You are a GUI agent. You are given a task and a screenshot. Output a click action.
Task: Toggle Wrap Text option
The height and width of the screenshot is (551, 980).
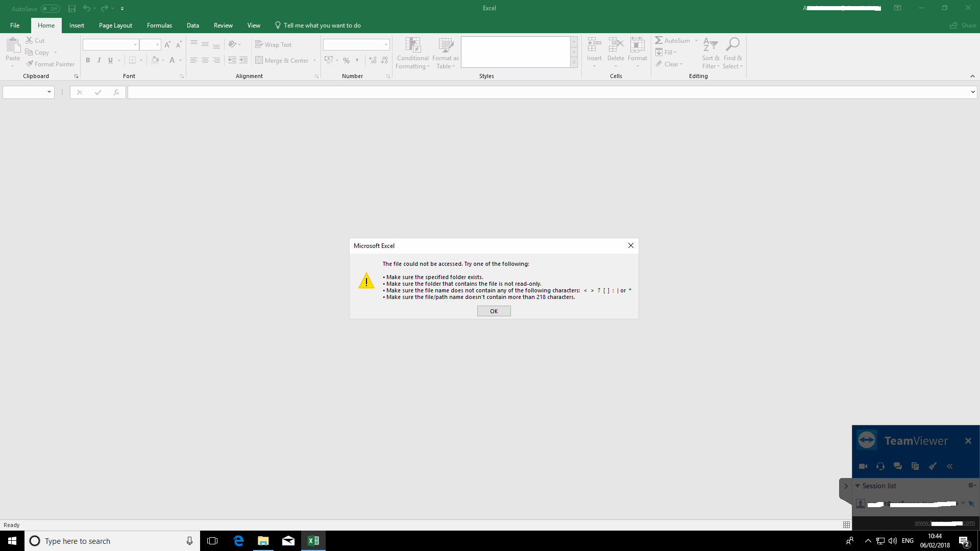[274, 45]
